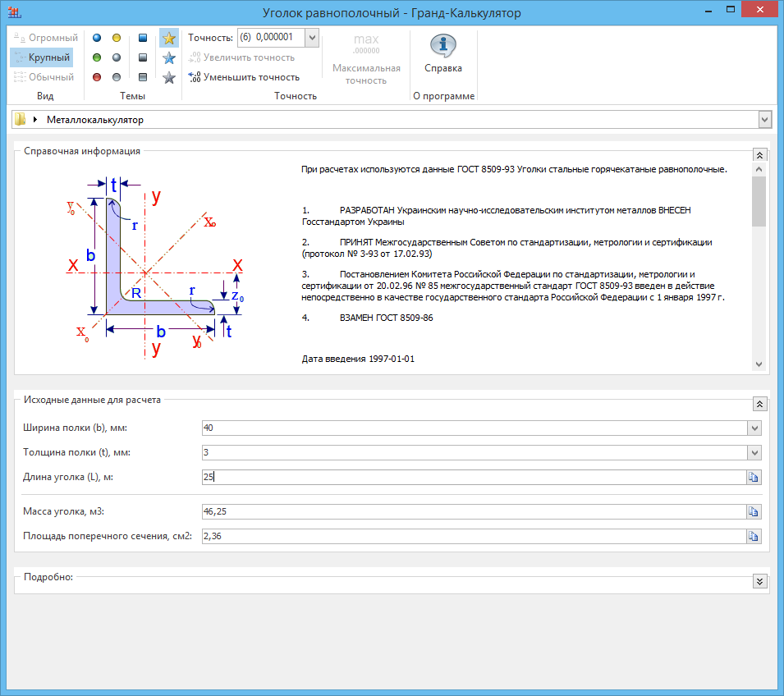Select the gray circle theme beside red
Image resolution: width=784 pixels, height=696 pixels.
tap(117, 77)
